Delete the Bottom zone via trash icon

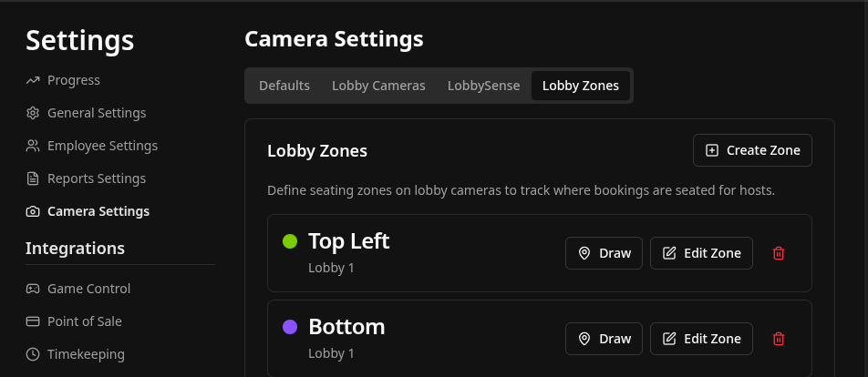point(779,339)
